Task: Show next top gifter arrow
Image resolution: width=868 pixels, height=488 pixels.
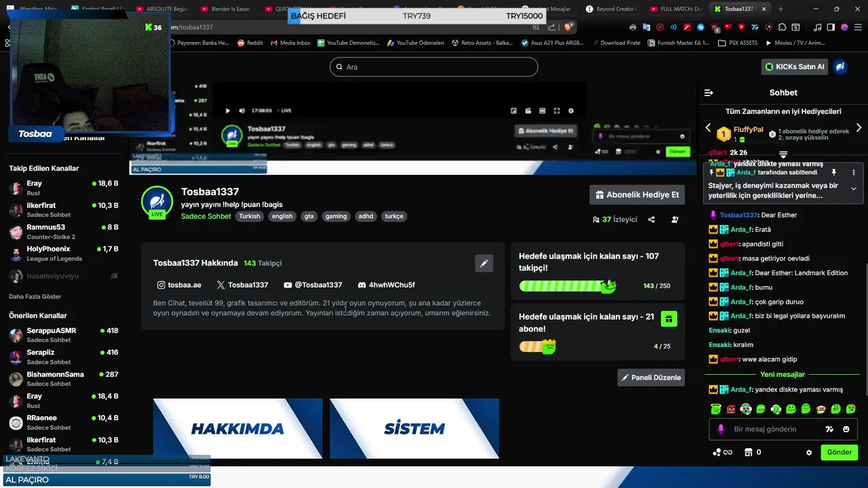Action: pos(859,127)
